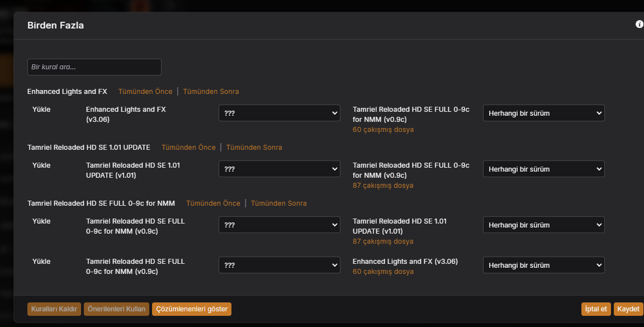Focus the 'Bir kural ara...' search field

(x=94, y=67)
